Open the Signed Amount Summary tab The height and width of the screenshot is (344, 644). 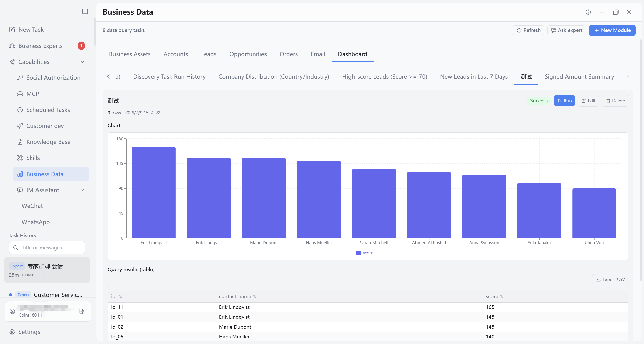[579, 77]
